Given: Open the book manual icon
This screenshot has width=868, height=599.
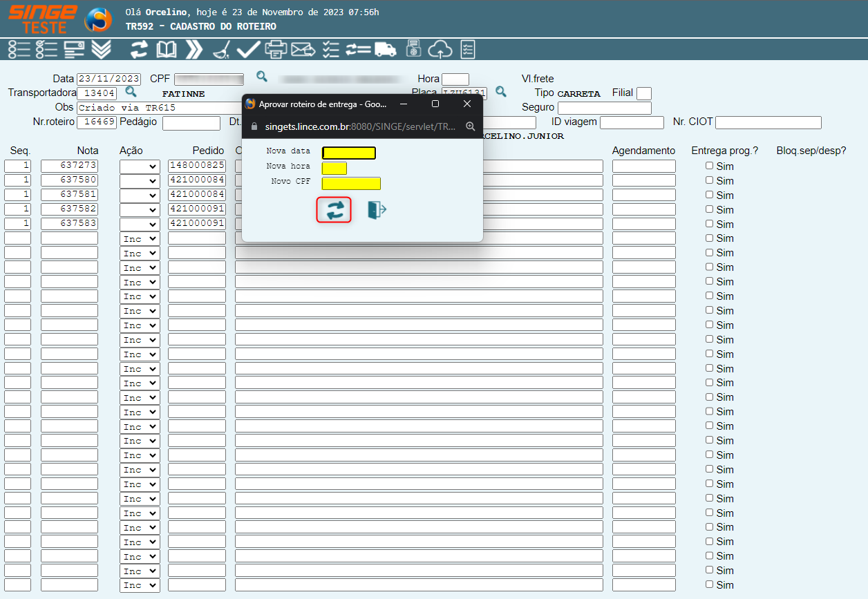Looking at the screenshot, I should click(x=167, y=50).
